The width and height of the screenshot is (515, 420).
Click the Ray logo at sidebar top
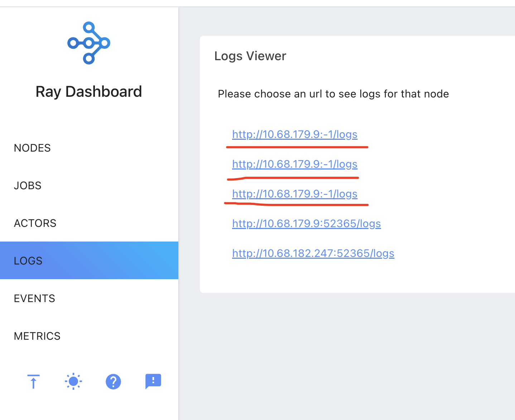[88, 43]
